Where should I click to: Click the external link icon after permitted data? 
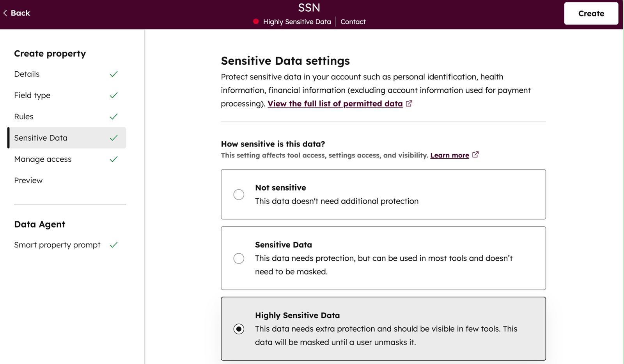pos(409,103)
